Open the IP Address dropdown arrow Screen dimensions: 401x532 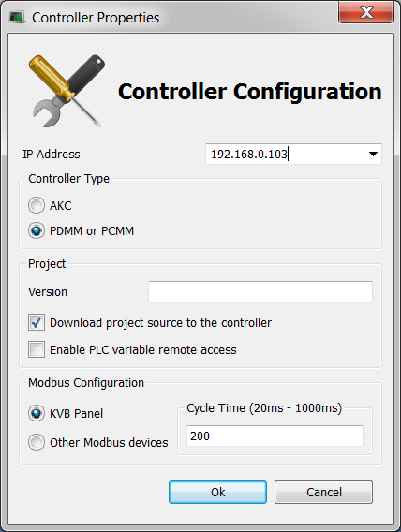pos(373,154)
